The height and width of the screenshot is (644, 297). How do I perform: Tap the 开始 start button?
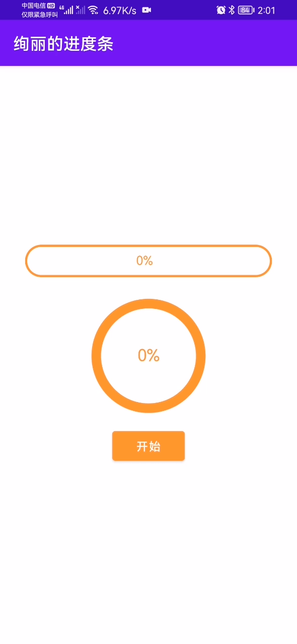tap(148, 446)
